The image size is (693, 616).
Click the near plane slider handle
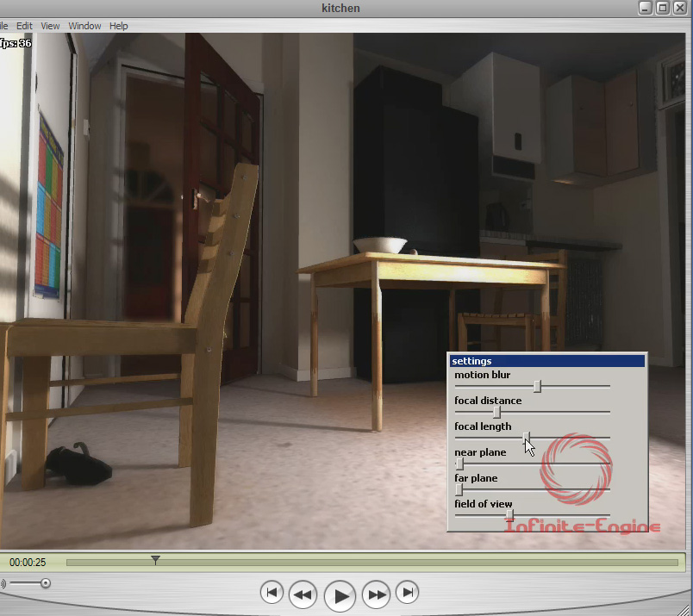click(x=459, y=464)
